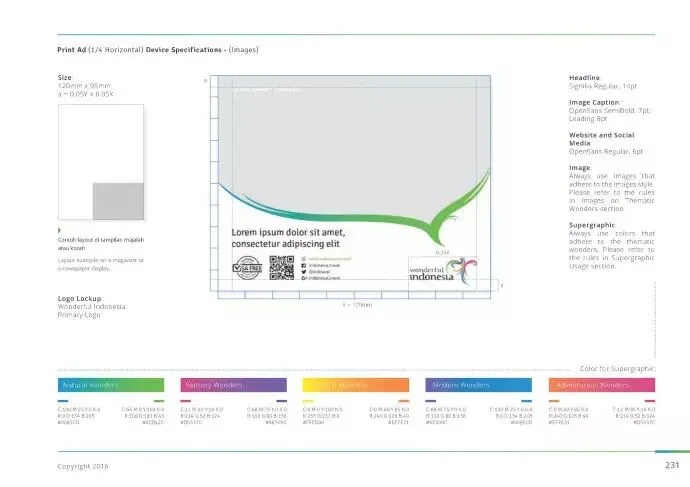Pick the blue chip under Natural Wonders
The image size is (690, 487).
click(x=63, y=401)
